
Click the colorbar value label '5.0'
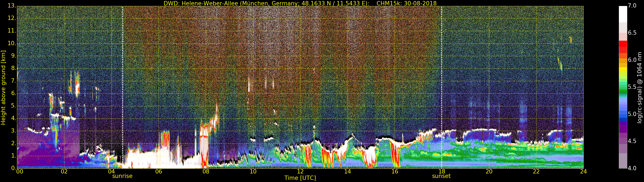pyautogui.click(x=632, y=114)
